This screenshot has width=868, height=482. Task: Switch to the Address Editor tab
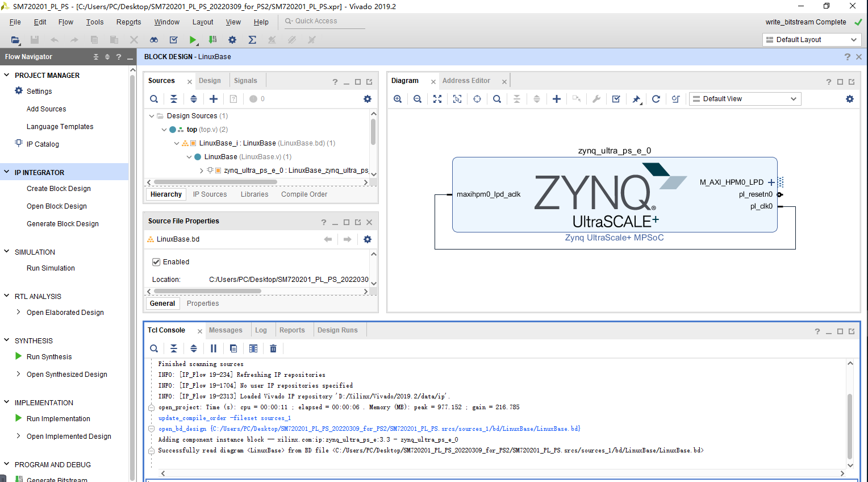point(466,80)
